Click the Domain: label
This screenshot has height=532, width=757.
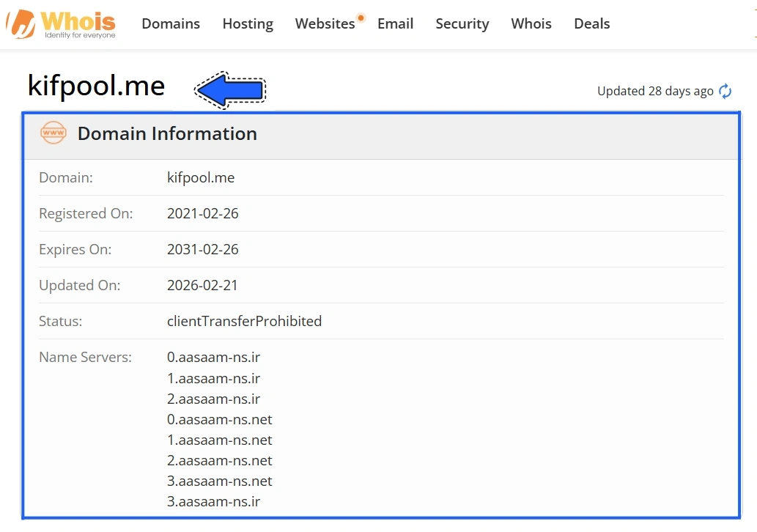coord(66,177)
